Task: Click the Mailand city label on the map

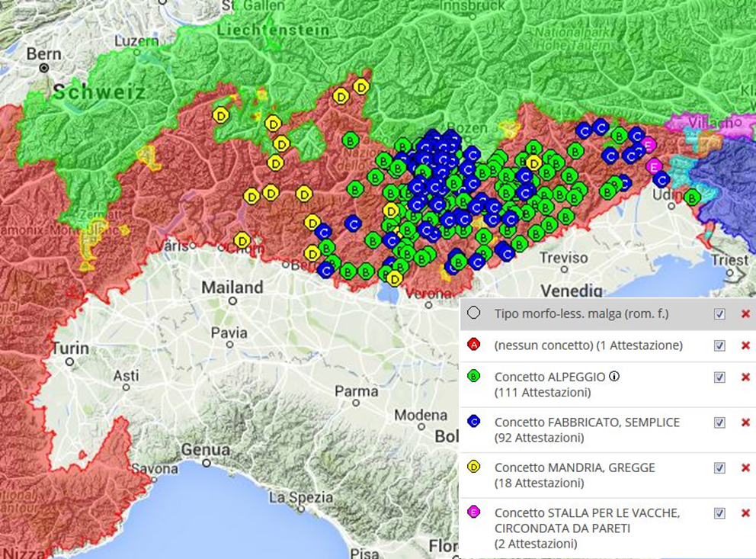Action: coord(232,288)
